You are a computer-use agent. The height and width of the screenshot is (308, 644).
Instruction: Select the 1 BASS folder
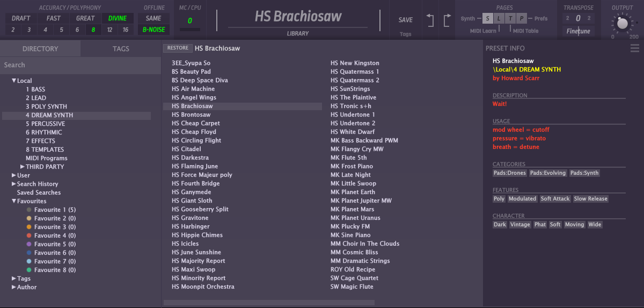[x=35, y=89]
